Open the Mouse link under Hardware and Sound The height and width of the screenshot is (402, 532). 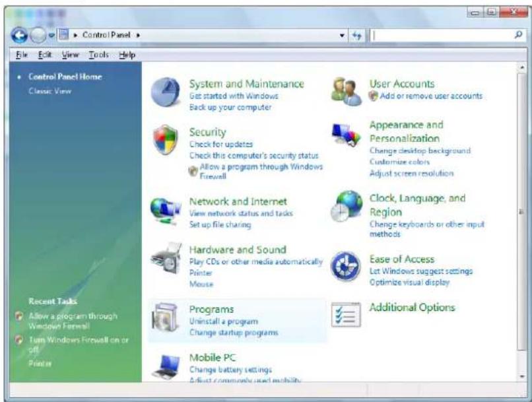[201, 285]
